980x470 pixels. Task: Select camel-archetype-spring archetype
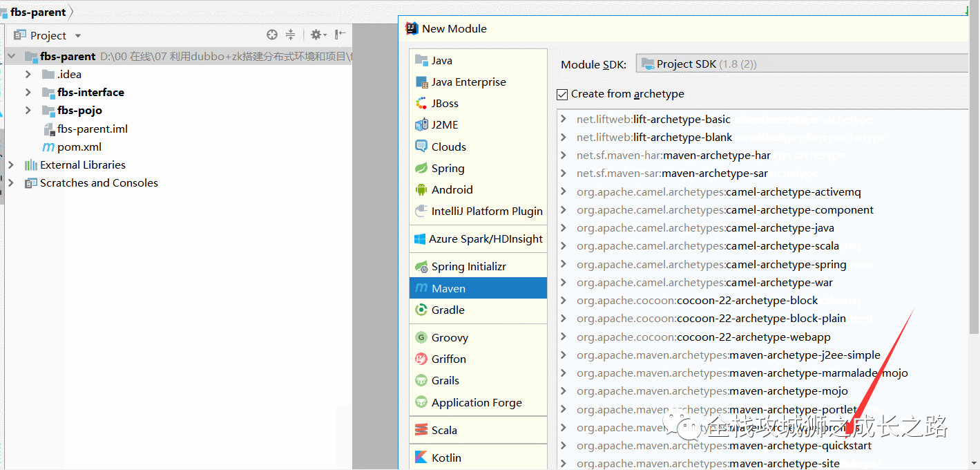[711, 264]
